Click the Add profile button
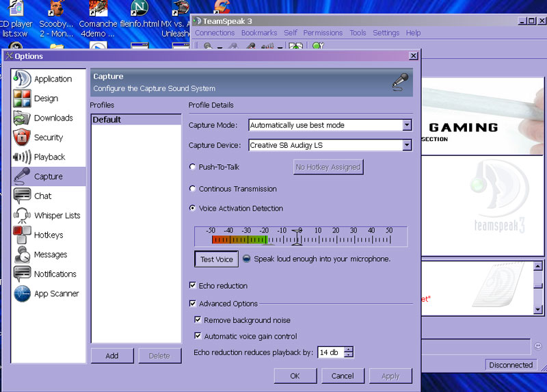The width and height of the screenshot is (547, 392). pyautogui.click(x=112, y=356)
